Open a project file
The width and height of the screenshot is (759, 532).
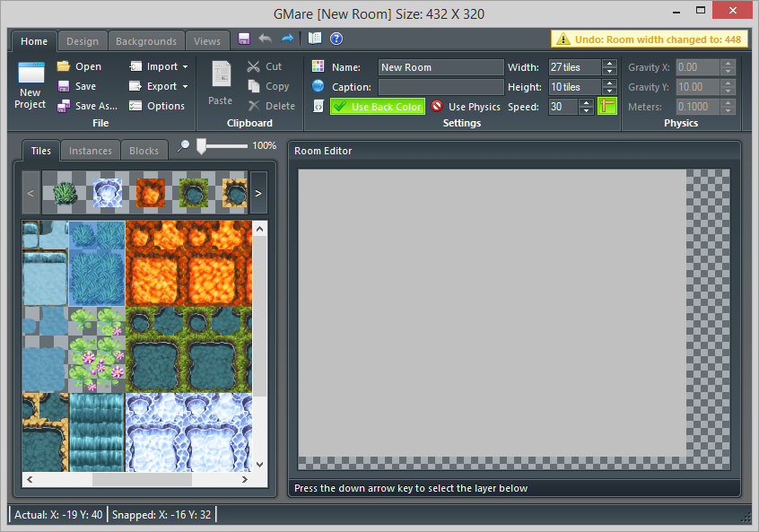[79, 66]
